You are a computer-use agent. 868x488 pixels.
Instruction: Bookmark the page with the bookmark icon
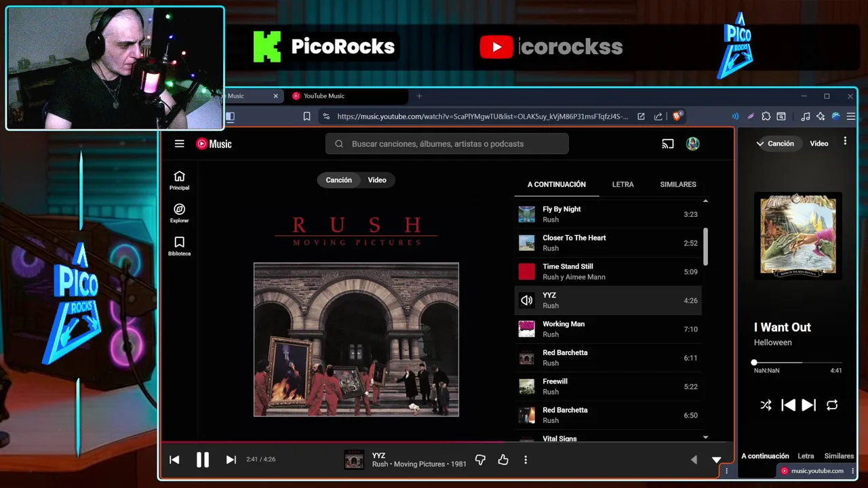[307, 117]
